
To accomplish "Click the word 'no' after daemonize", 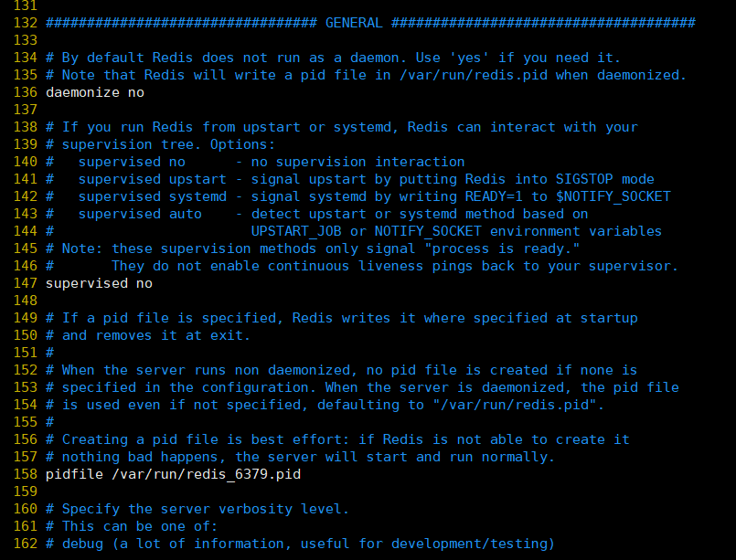I will (x=136, y=92).
